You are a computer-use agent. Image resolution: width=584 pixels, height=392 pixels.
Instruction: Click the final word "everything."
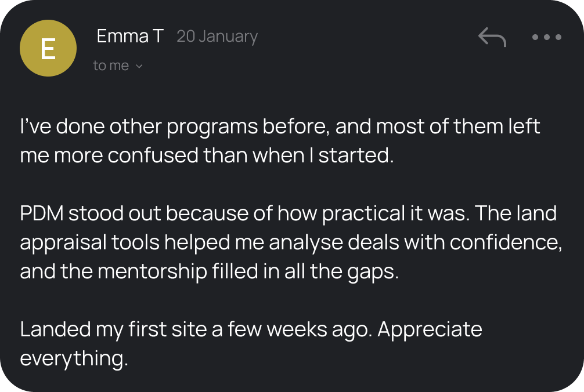(74, 358)
